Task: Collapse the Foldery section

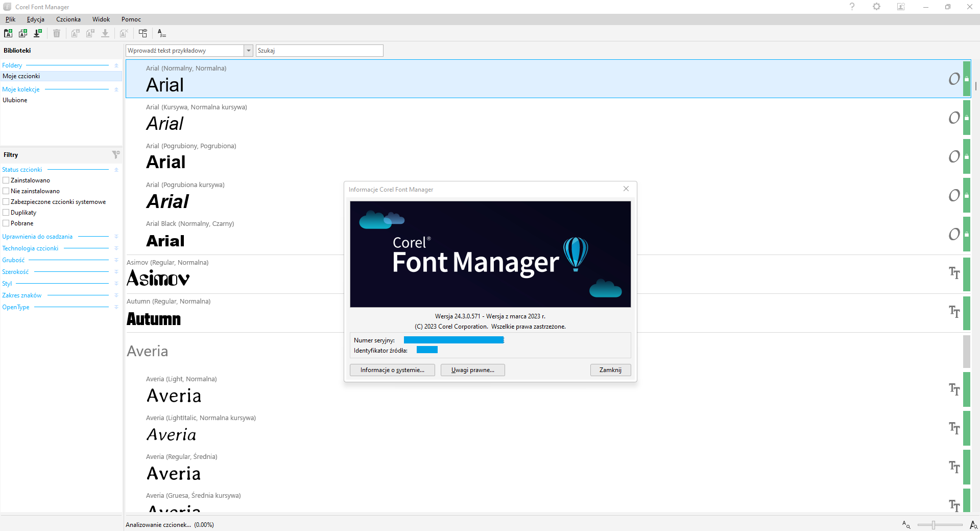Action: coord(116,65)
